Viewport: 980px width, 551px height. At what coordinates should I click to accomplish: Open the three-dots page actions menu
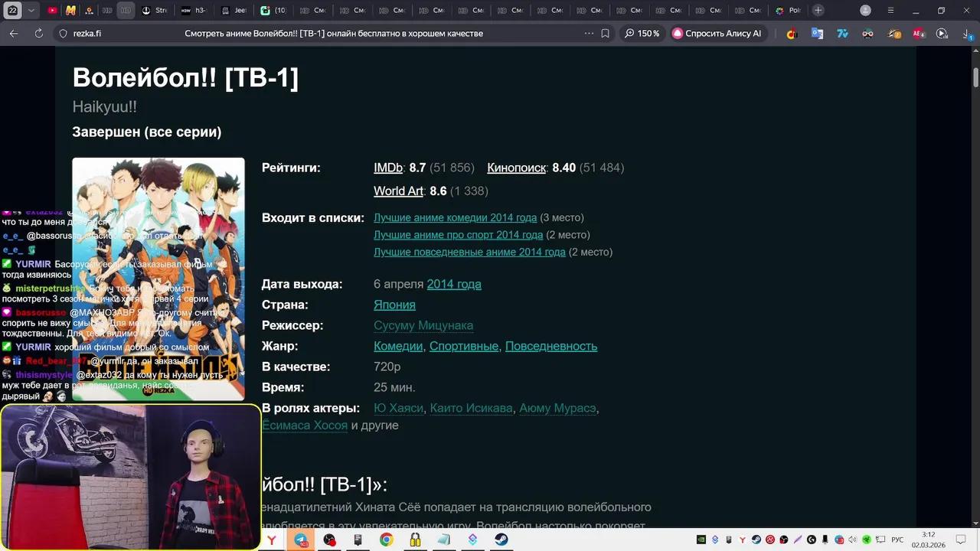coord(589,34)
